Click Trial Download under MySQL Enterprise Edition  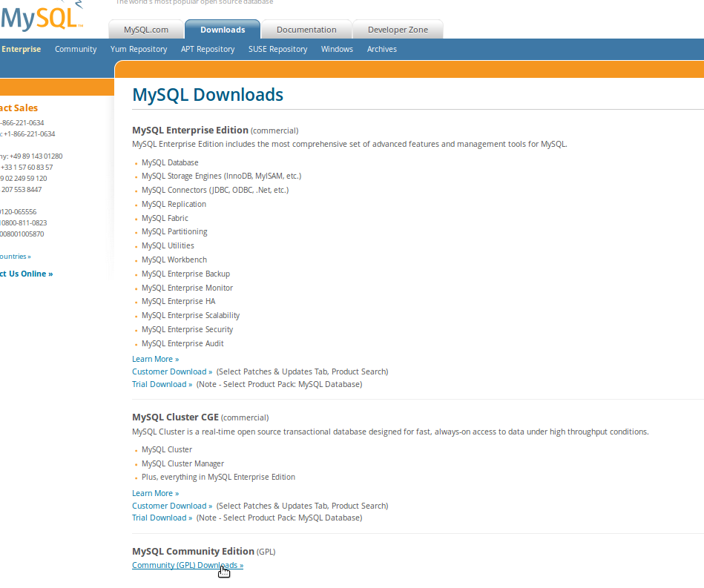[x=162, y=384]
